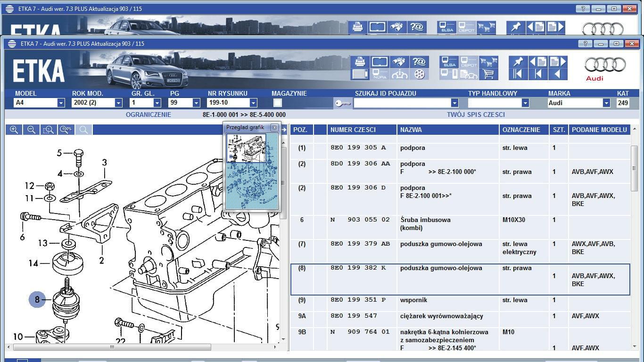Toggle the MAGAZYNIE checkbox
The height and width of the screenshot is (362, 644).
(278, 103)
